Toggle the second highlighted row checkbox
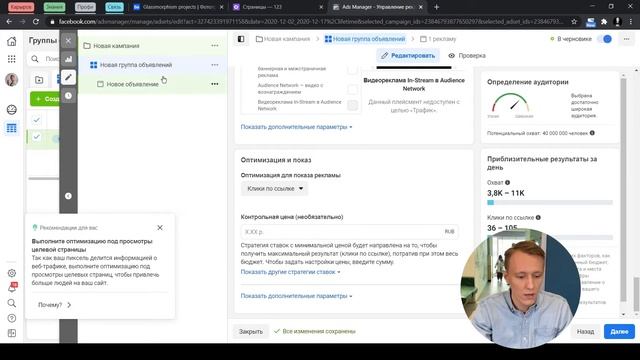 pyautogui.click(x=37, y=137)
